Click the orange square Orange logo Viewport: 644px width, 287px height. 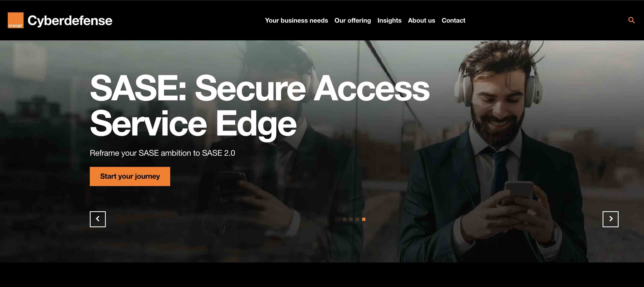[16, 20]
